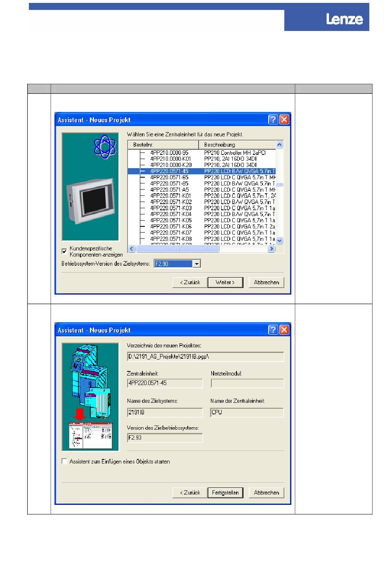Select list row 4PP220.0571-A5
The width and height of the screenshot is (392, 573).
[201, 190]
